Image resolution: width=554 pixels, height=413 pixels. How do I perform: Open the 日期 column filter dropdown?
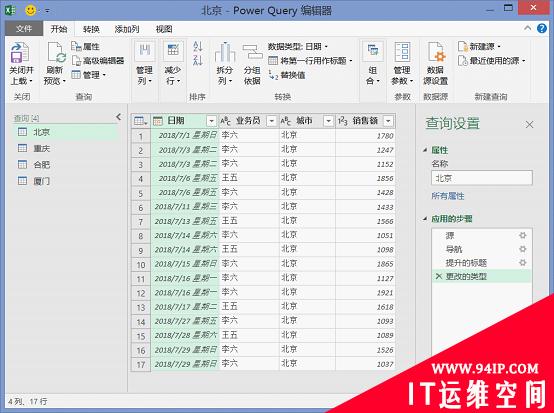click(x=211, y=121)
